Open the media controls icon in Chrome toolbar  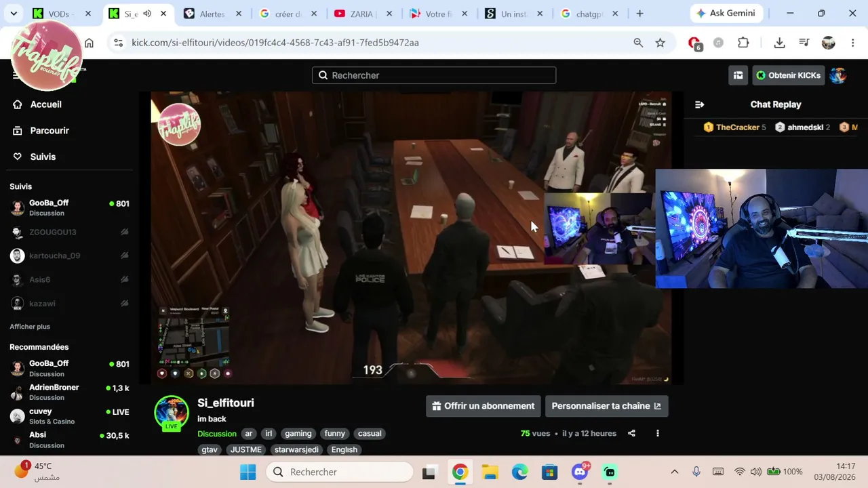(804, 43)
